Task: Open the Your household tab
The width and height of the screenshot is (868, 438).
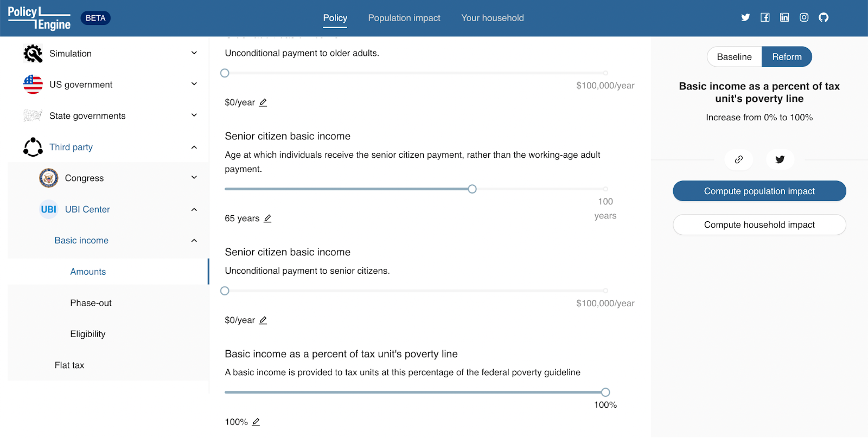Action: click(493, 18)
